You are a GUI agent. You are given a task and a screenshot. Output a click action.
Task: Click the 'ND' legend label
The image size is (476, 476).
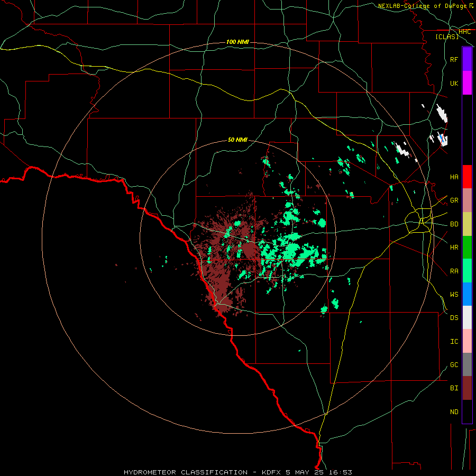tap(454, 412)
